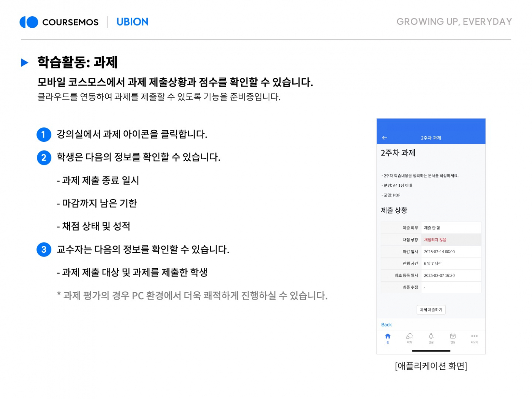
Task: Open the notification bell (알림) icon
Action: [431, 337]
